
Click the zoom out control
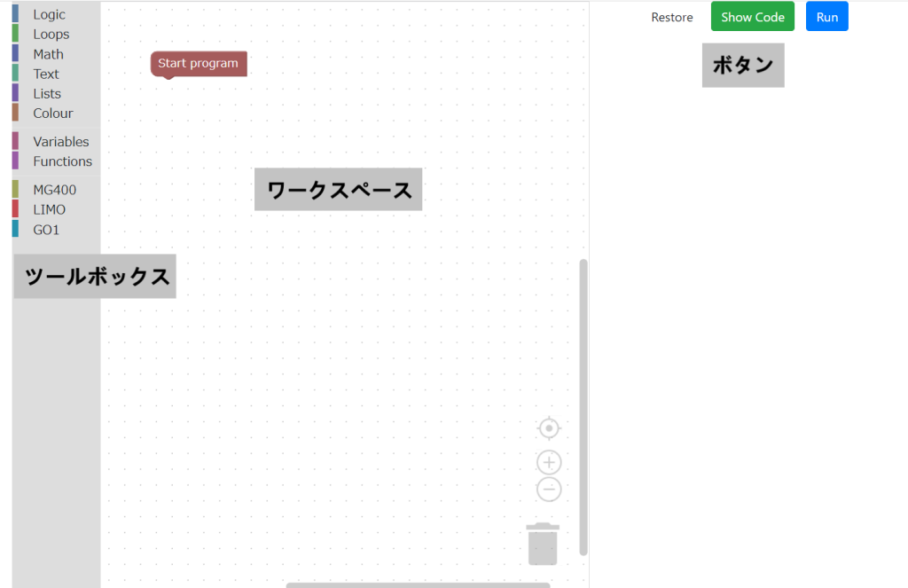[x=548, y=489]
